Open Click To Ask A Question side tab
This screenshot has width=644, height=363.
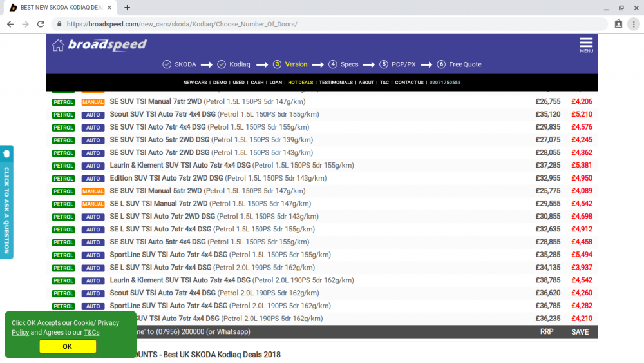click(6, 202)
